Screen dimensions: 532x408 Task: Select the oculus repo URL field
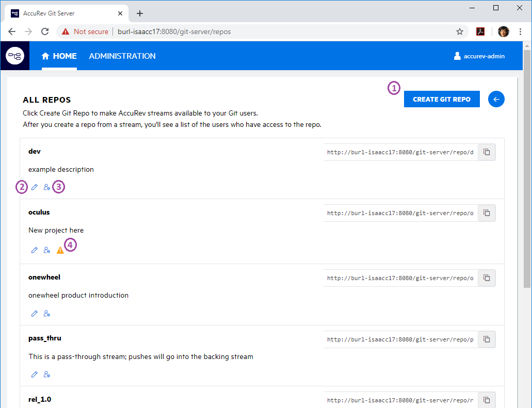tap(400, 213)
